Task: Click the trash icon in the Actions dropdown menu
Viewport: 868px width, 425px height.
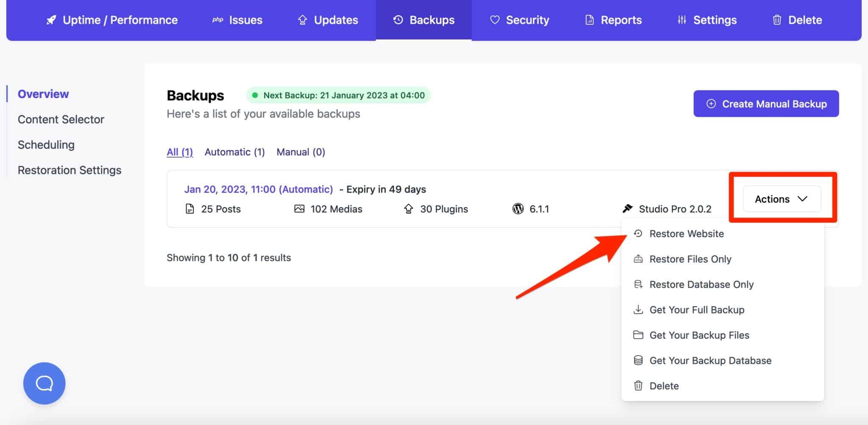Action: click(638, 386)
